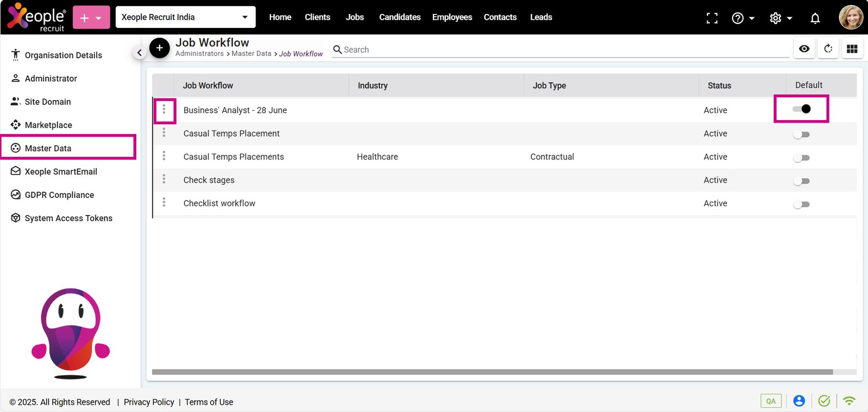This screenshot has height=412, width=868.
Task: Click the green checkmark status icon
Action: coord(824,401)
